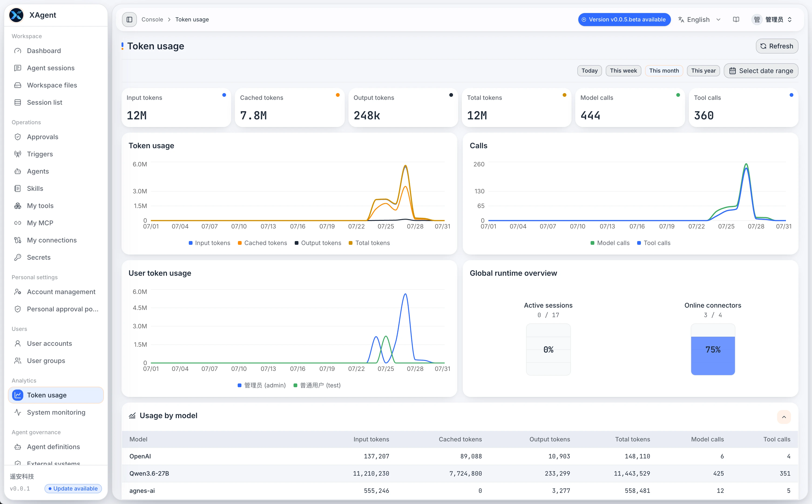Screen dimensions: 812x504
Task: Click the My MCP link icon
Action: [x=18, y=223]
